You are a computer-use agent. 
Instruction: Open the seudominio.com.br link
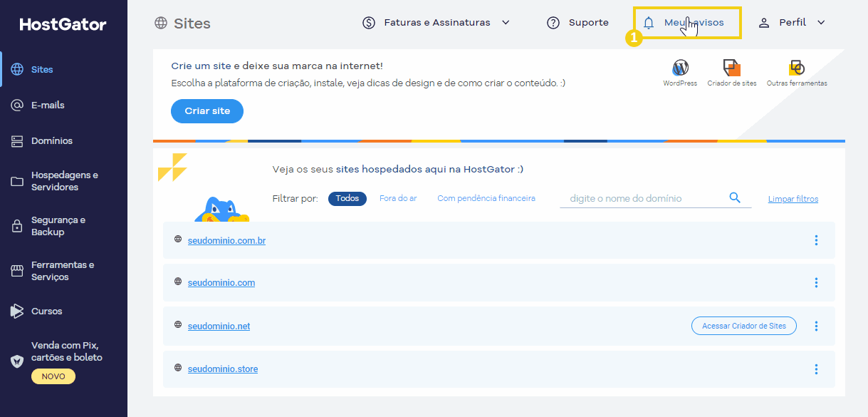(226, 241)
